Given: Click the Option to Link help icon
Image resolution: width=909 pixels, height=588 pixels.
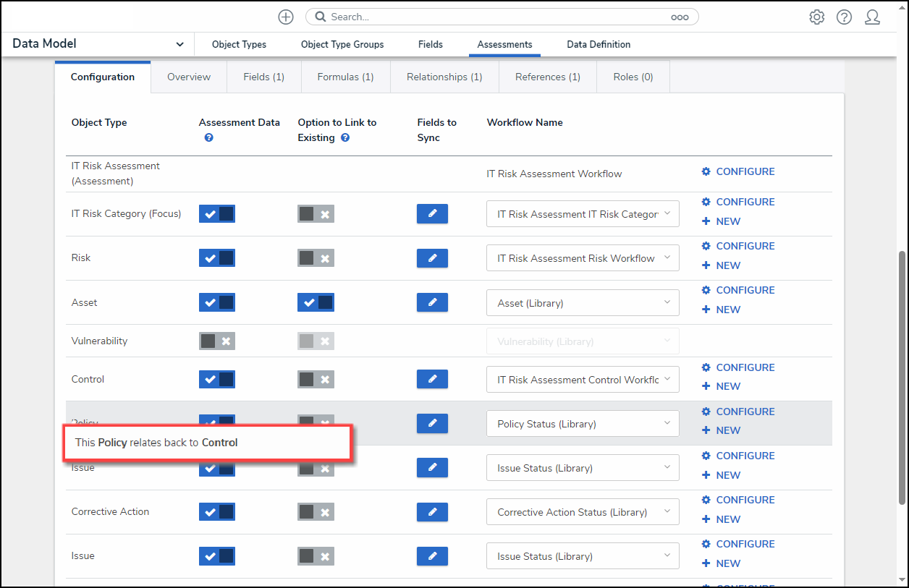Looking at the screenshot, I should tap(345, 137).
